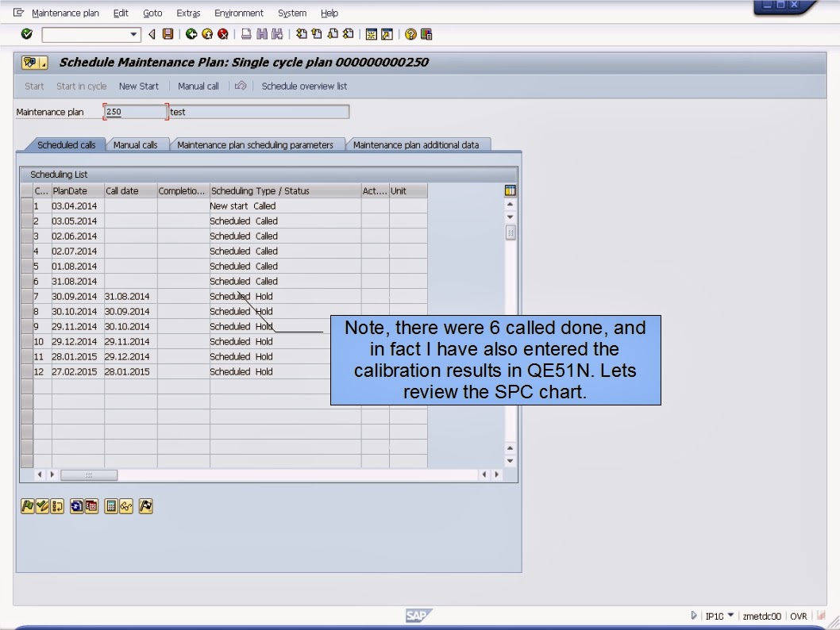Click the checkered flag Complete call icon

pyautogui.click(x=145, y=506)
